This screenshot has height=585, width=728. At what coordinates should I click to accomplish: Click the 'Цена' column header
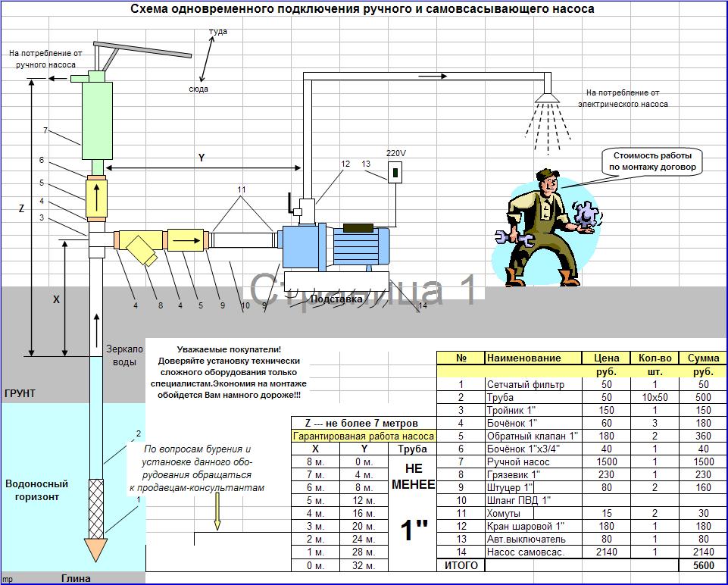[x=606, y=358]
